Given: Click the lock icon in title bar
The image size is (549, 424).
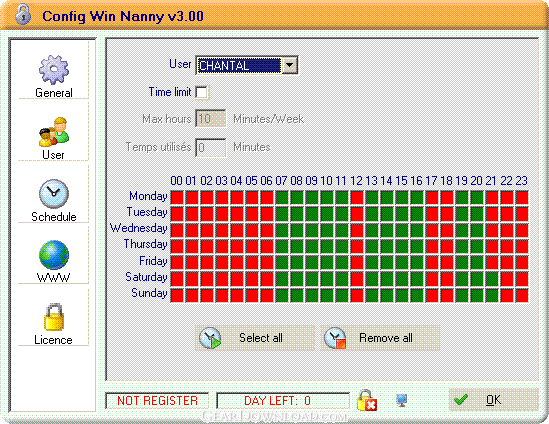Looking at the screenshot, I should pos(23,14).
